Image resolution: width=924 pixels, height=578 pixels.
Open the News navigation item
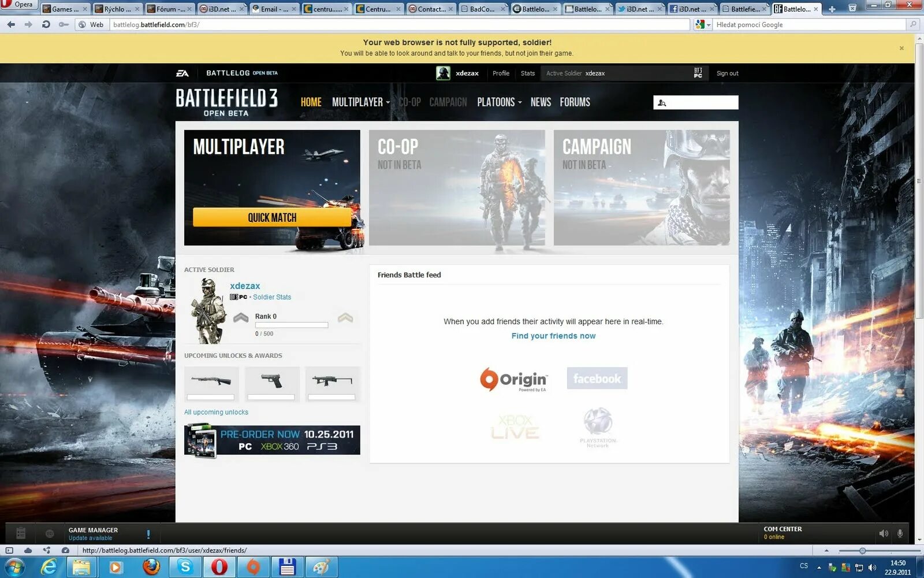(541, 102)
